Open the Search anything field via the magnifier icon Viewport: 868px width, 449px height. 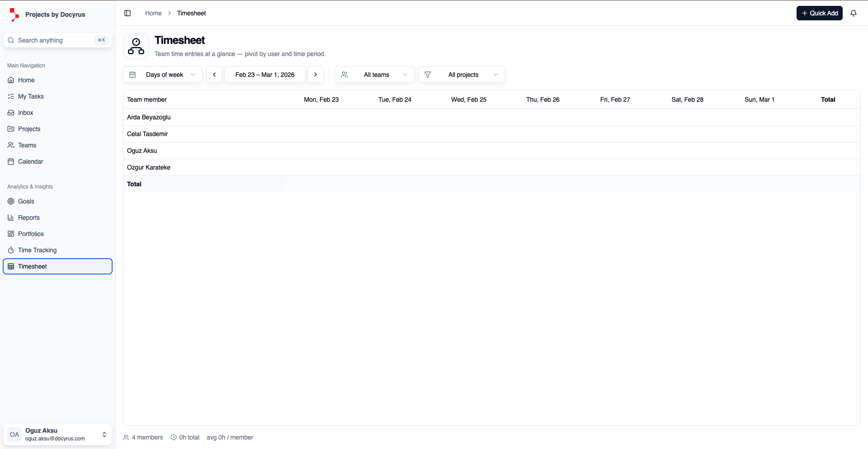coord(11,40)
